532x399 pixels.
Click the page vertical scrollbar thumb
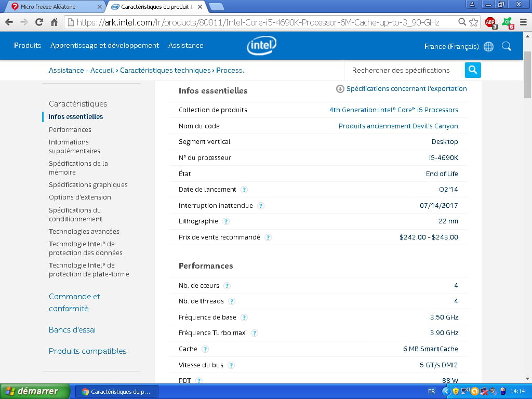coord(527,75)
